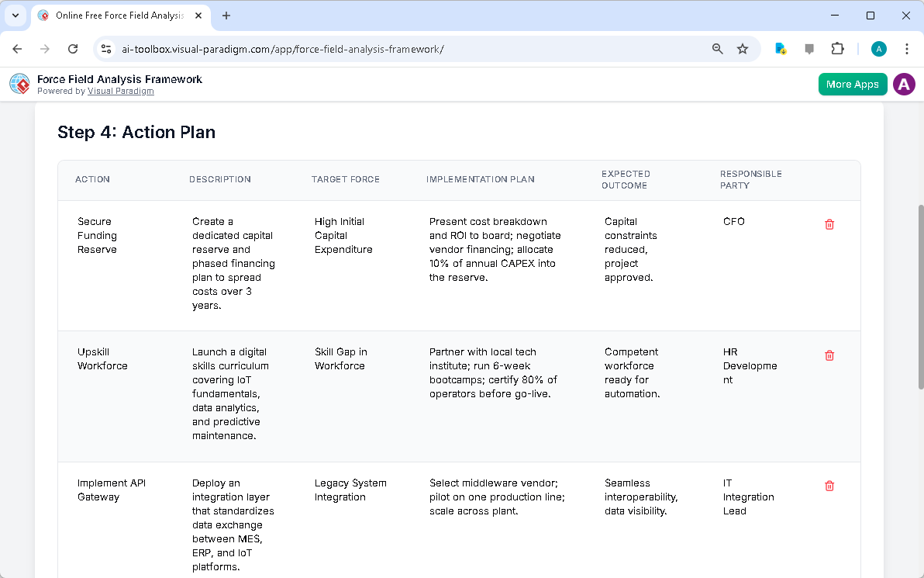The image size is (924, 578).
Task: Open a new browser tab
Action: click(x=225, y=15)
